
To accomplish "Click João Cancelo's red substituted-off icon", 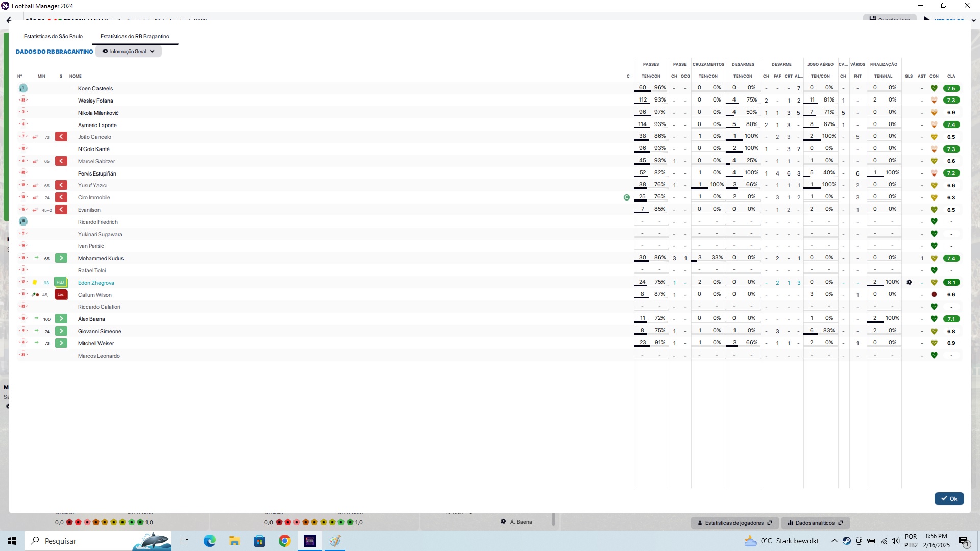I will [61, 137].
